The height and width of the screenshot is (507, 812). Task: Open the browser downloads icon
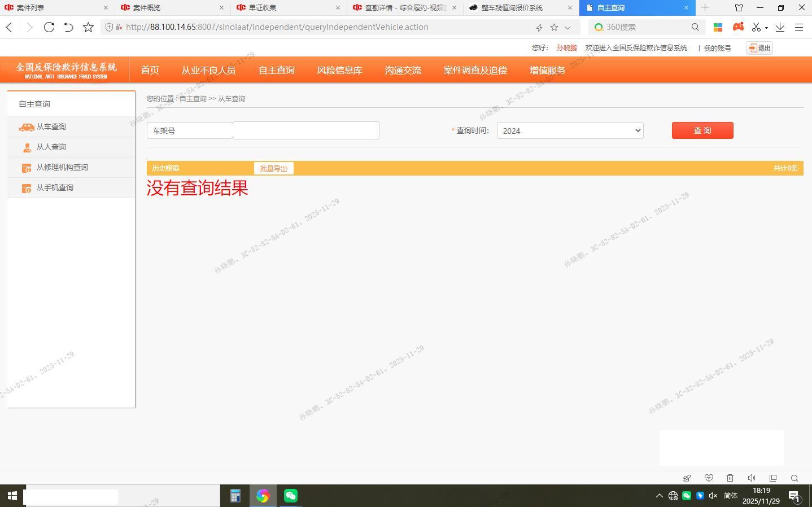pos(780,27)
